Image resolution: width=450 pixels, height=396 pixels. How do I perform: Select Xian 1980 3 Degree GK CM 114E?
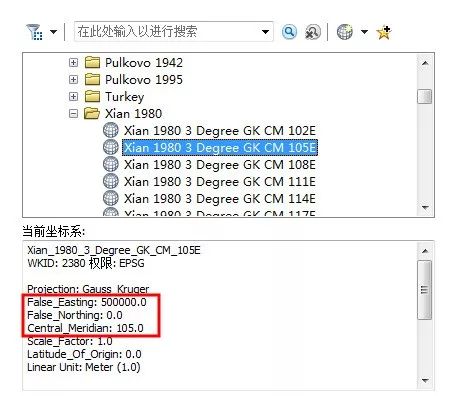[220, 199]
